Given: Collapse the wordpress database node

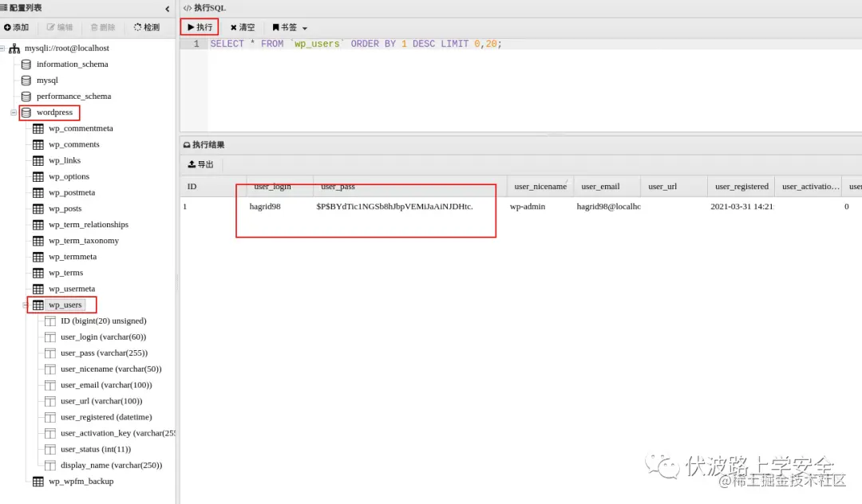Looking at the screenshot, I should [14, 112].
